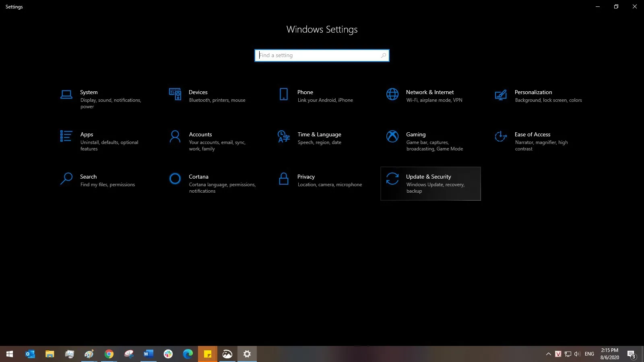Image resolution: width=644 pixels, height=362 pixels.
Task: Open Accounts settings
Action: (213, 141)
